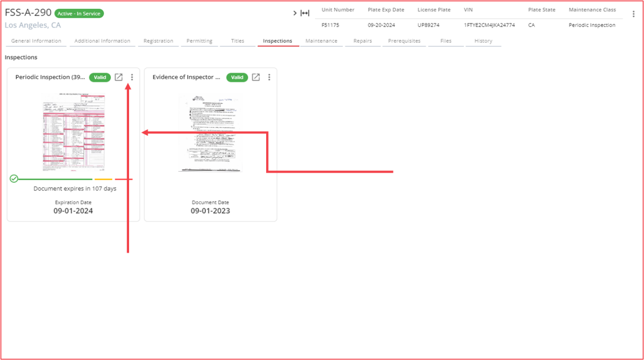Open the kebab menu on Periodic Inspection card
The image size is (644, 360).
[x=131, y=77]
